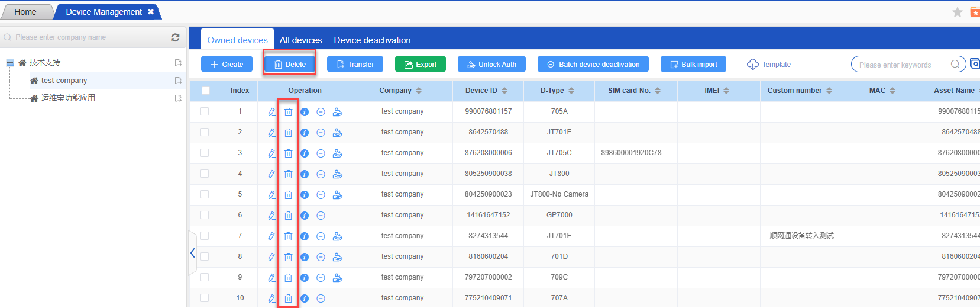
Task: Sort the table by Device ID column
Action: coord(504,91)
